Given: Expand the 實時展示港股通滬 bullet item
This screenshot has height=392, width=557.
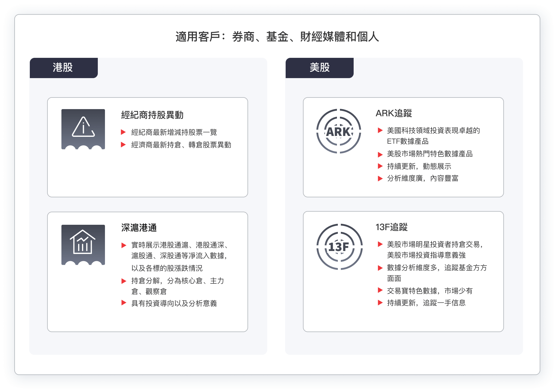Looking at the screenshot, I should 123,245.
